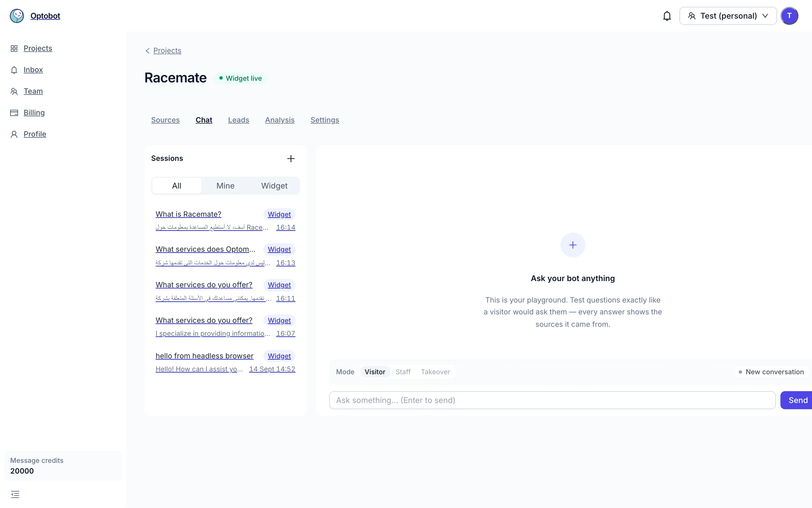Go to Team page link

(x=33, y=91)
